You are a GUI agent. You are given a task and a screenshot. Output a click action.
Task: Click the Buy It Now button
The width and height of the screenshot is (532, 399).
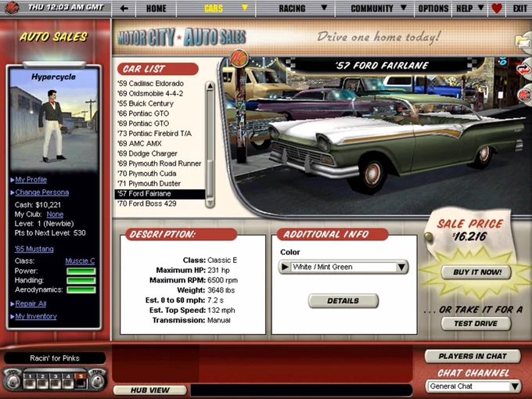pos(476,272)
